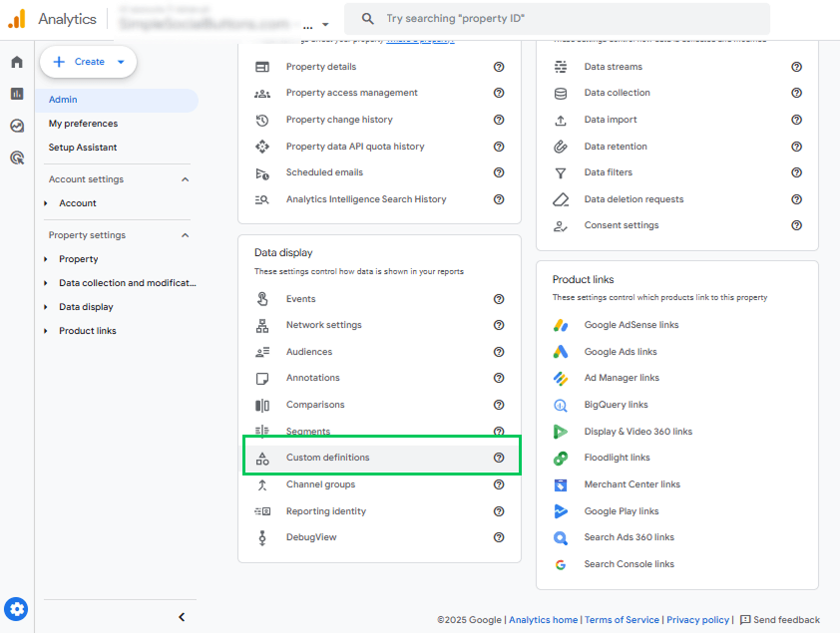Click the Google Play links icon
Screen dimensions: 840x633
tap(561, 511)
